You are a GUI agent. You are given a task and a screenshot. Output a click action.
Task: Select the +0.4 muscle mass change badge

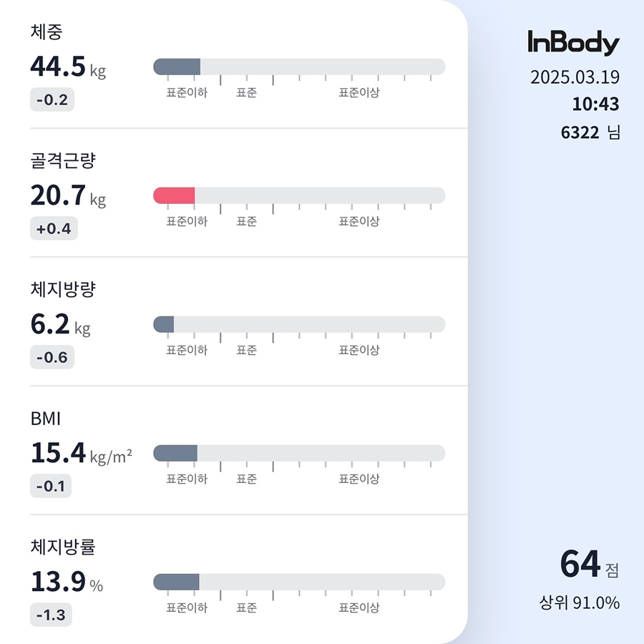point(54,229)
